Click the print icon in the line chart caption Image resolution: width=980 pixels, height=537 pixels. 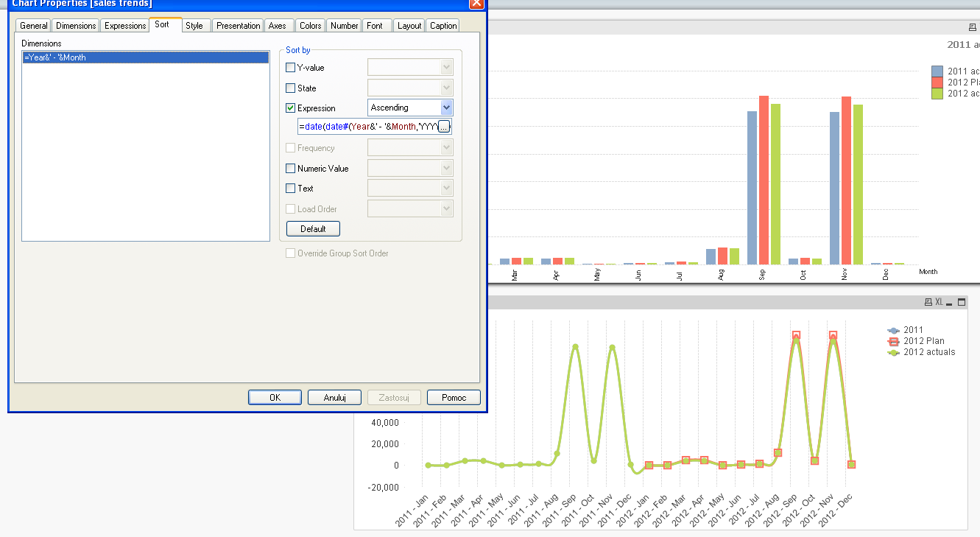[928, 302]
